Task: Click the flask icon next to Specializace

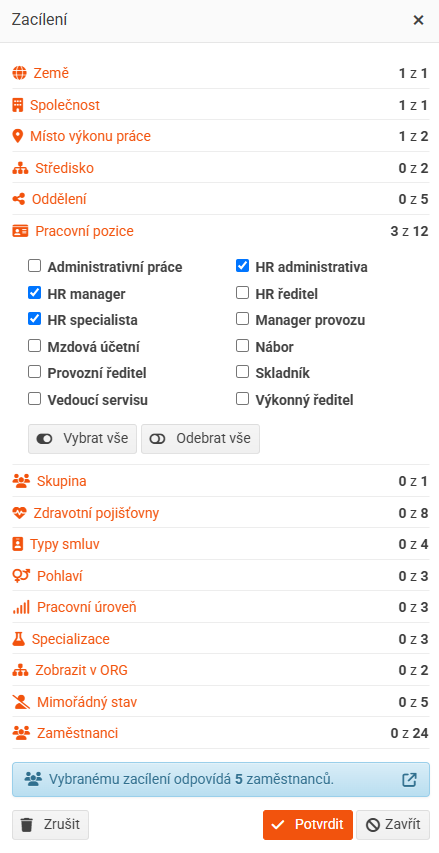Action: coord(18,639)
